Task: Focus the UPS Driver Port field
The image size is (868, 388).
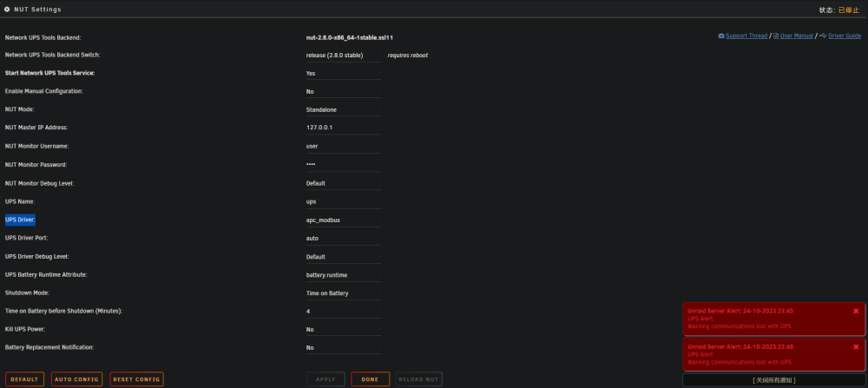Action: tap(343, 239)
